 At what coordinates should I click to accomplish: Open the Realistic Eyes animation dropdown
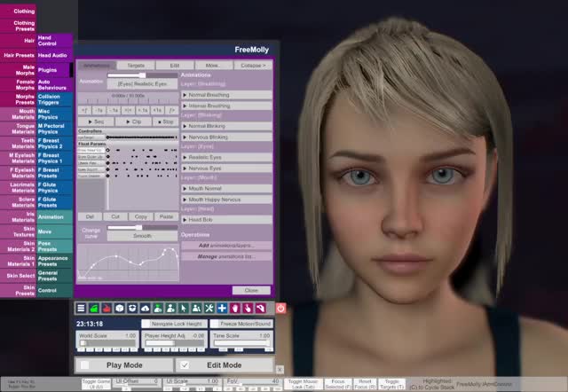pyautogui.click(x=142, y=83)
